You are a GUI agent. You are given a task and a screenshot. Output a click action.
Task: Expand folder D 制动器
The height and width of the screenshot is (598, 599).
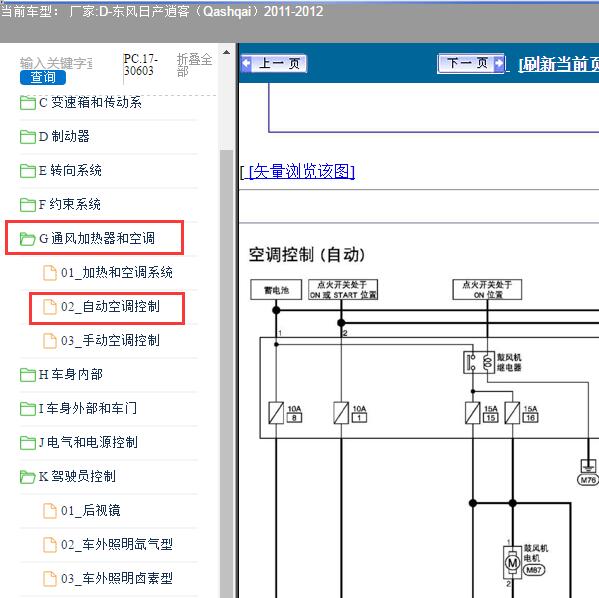[64, 136]
